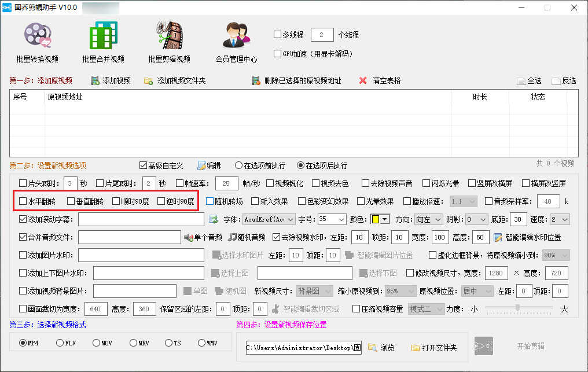
Task: Click the thread count input field
Action: coord(322,35)
